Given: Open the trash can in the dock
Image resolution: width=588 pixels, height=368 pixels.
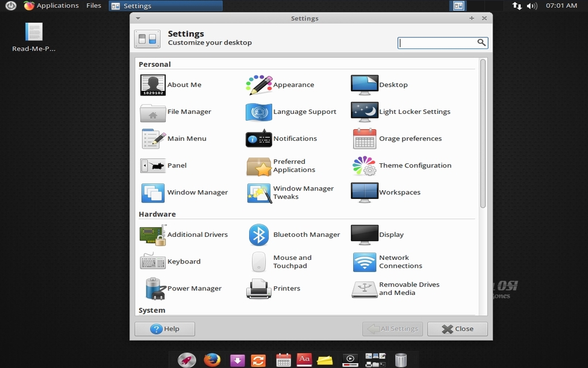Looking at the screenshot, I should click(400, 360).
